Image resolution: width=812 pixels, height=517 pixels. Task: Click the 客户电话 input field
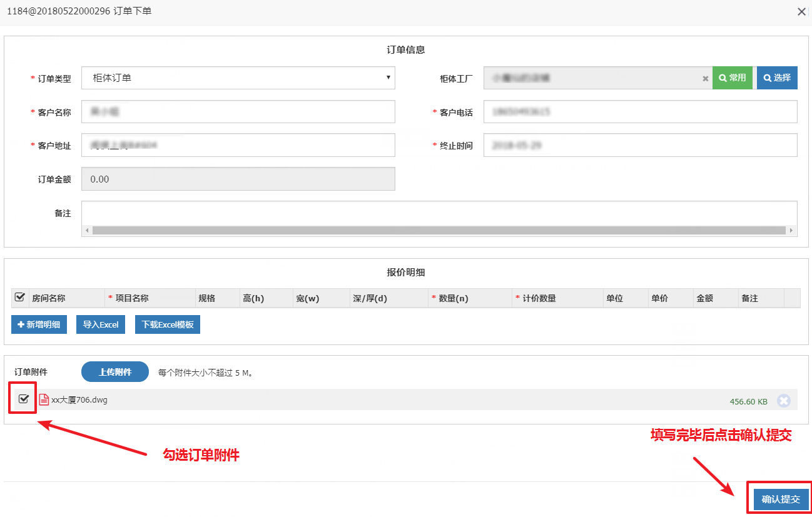tap(640, 112)
